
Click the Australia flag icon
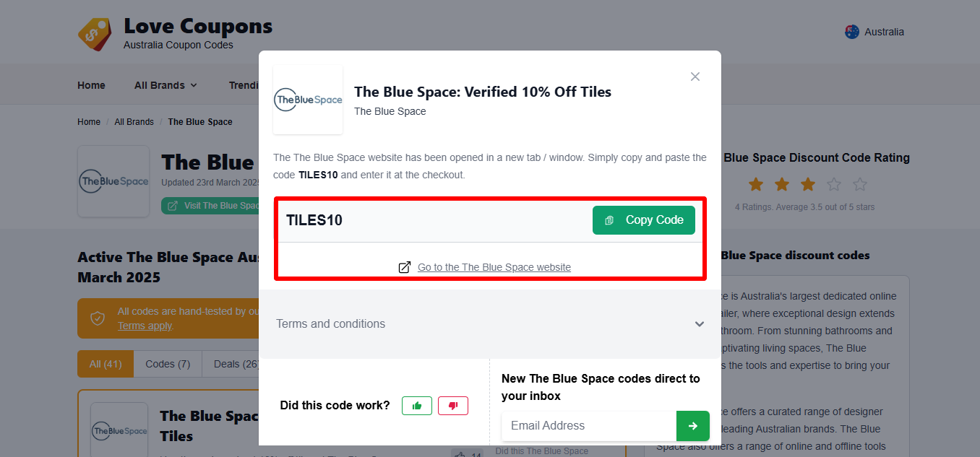click(851, 31)
